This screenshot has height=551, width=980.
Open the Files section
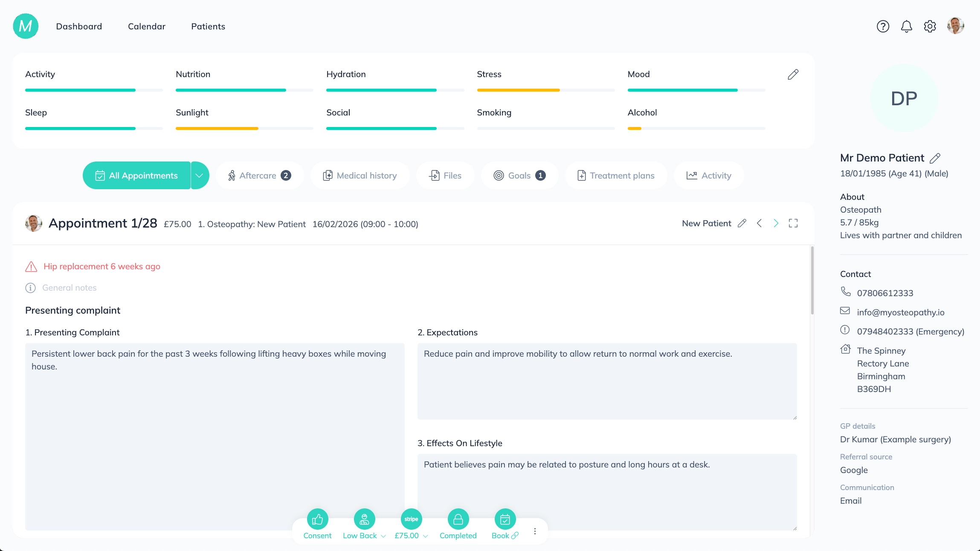click(434, 175)
